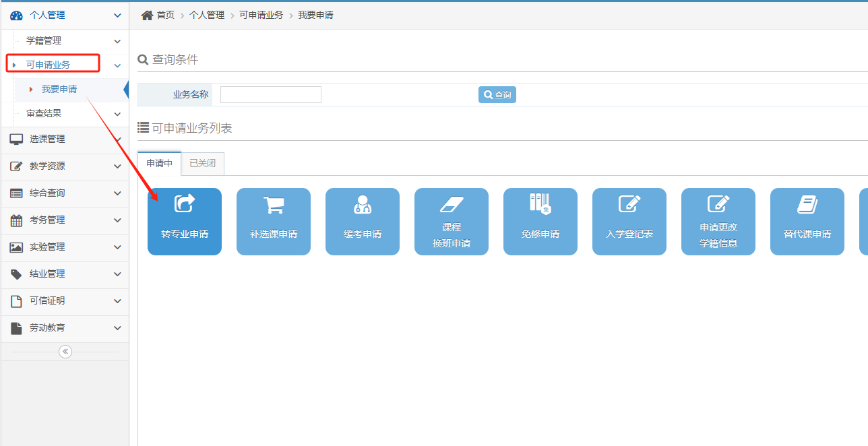Viewport: 868px width, 446px height.
Task: Open the 免修申请 tile
Action: [540, 222]
